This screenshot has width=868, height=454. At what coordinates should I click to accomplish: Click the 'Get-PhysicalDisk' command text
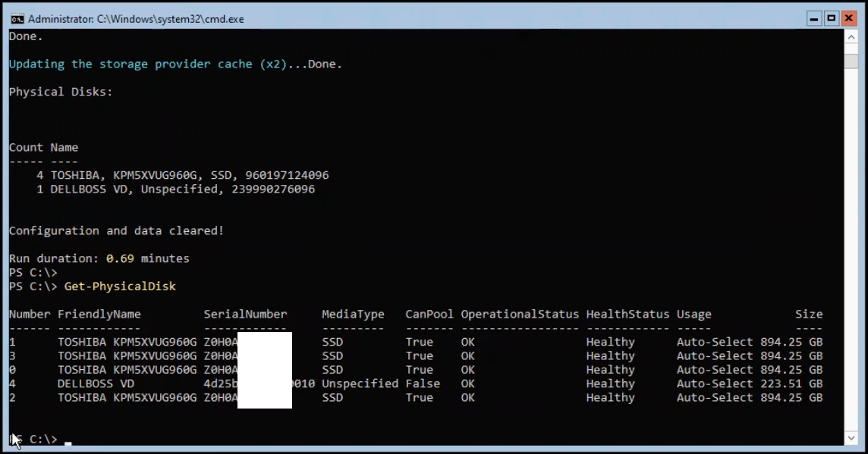coord(120,286)
